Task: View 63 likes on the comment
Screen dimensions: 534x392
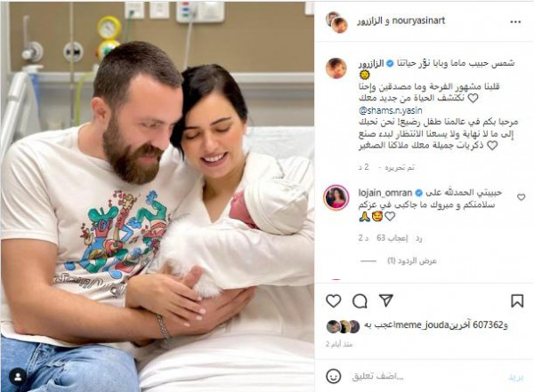Action: pyautogui.click(x=392, y=238)
